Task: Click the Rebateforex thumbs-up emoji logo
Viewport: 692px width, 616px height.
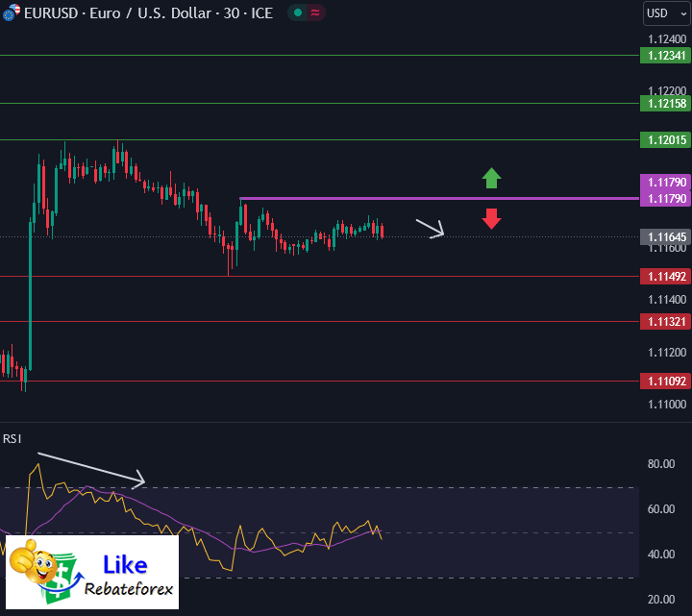Action: [34, 573]
